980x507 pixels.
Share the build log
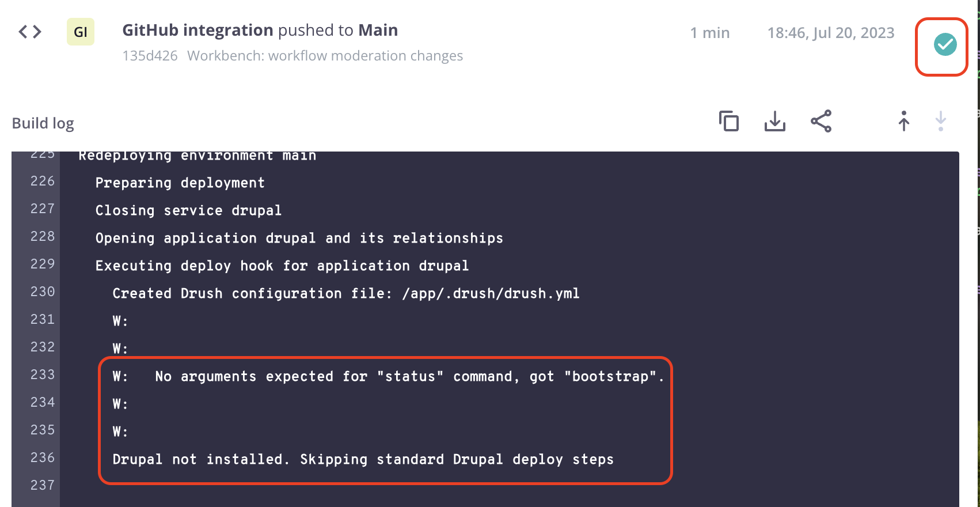(821, 122)
